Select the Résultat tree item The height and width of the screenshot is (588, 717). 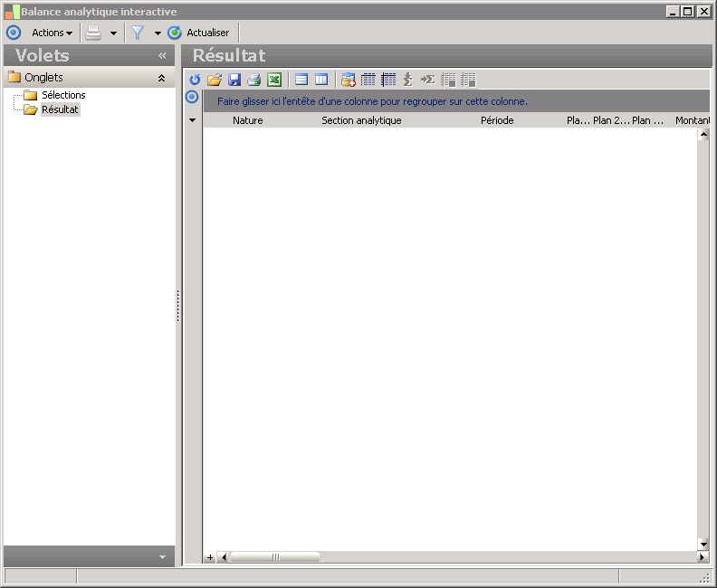pyautogui.click(x=60, y=109)
